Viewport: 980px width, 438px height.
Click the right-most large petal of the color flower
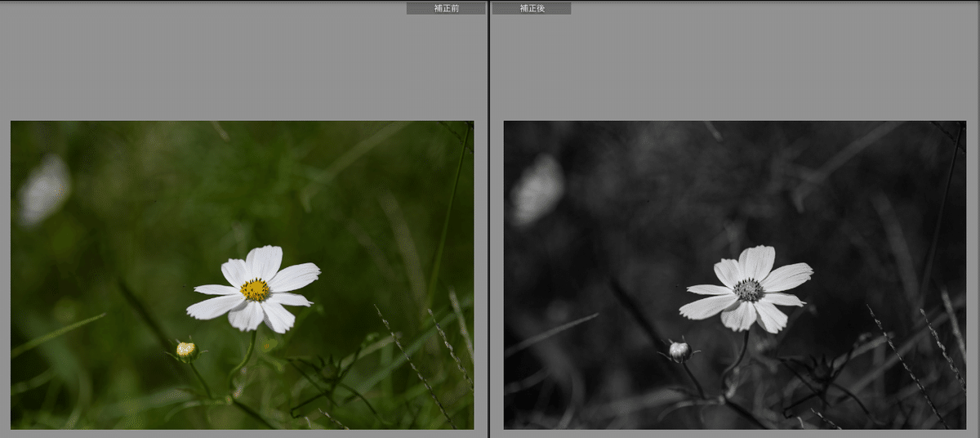tap(296, 276)
